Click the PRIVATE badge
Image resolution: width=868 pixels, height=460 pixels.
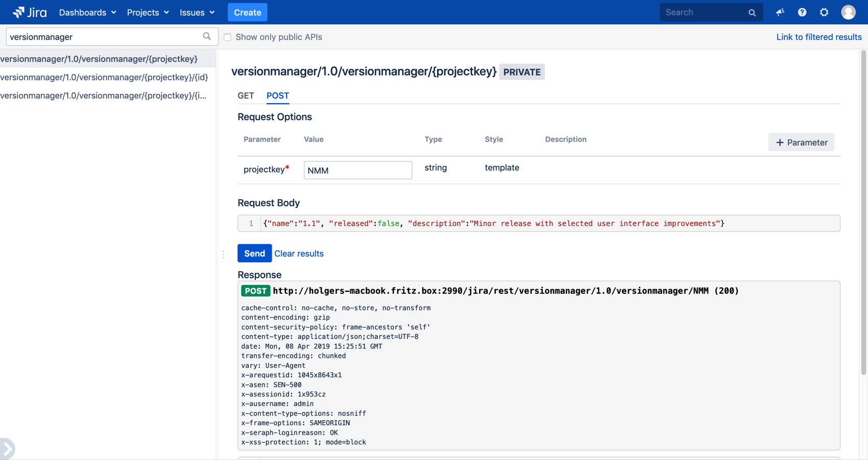coord(522,72)
